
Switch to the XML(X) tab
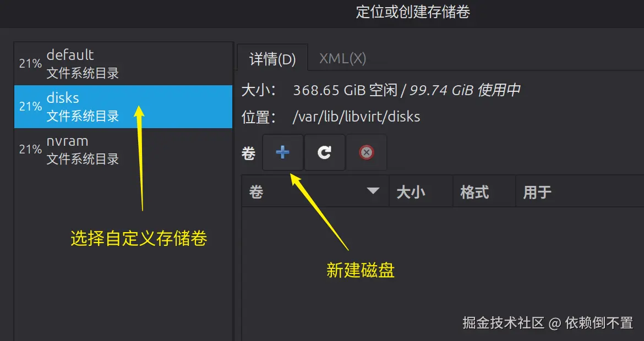coord(342,58)
